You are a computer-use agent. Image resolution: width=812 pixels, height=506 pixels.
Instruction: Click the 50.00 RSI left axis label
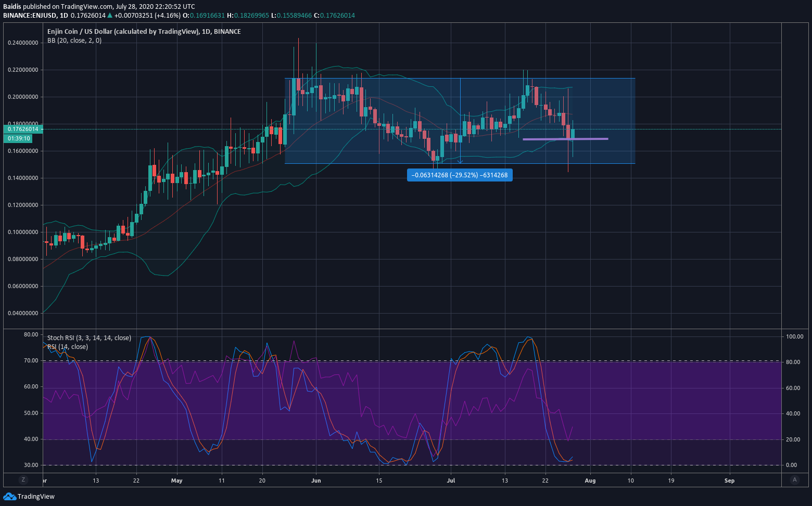click(x=31, y=413)
